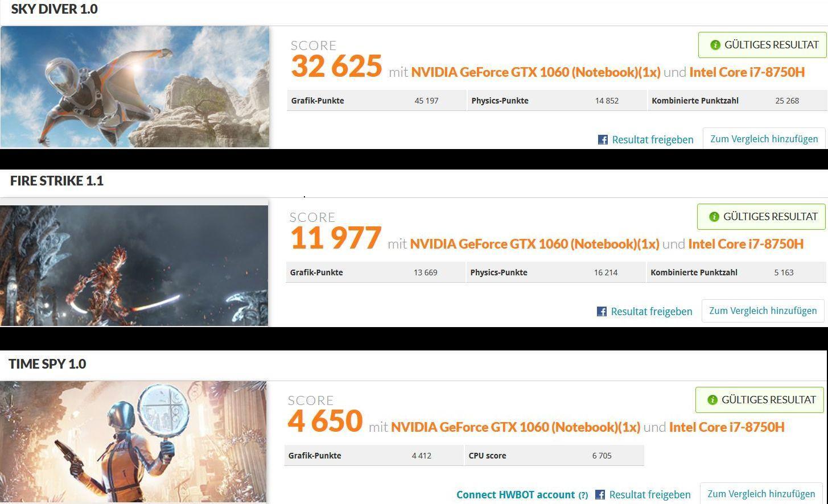Click Grafik-Punkte label in Sky Diver row
The image size is (828, 504).
(318, 101)
